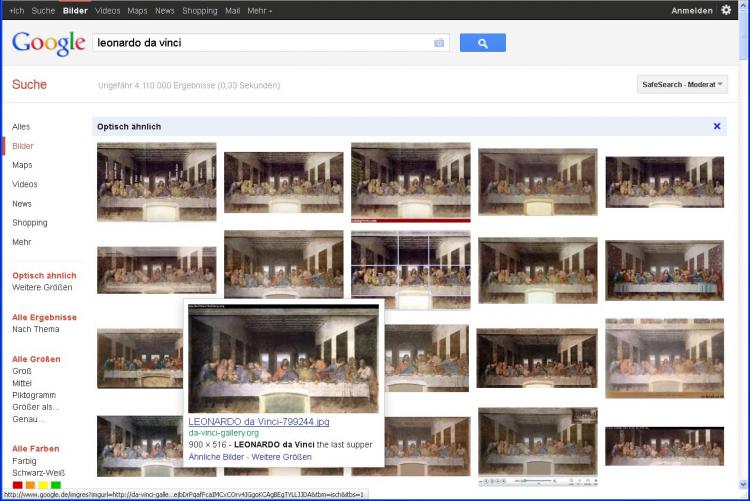
Task: Expand the SafeSearch Moderat dropdown
Action: (x=682, y=84)
